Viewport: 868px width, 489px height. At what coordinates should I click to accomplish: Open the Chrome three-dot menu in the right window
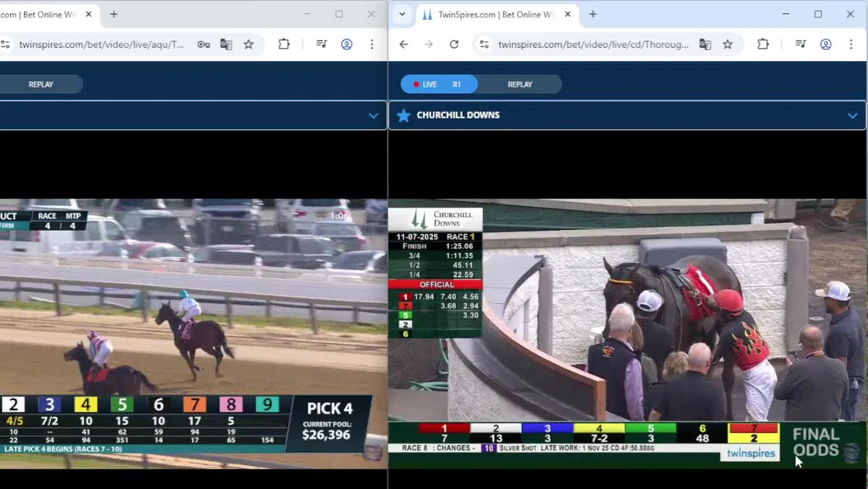click(851, 45)
